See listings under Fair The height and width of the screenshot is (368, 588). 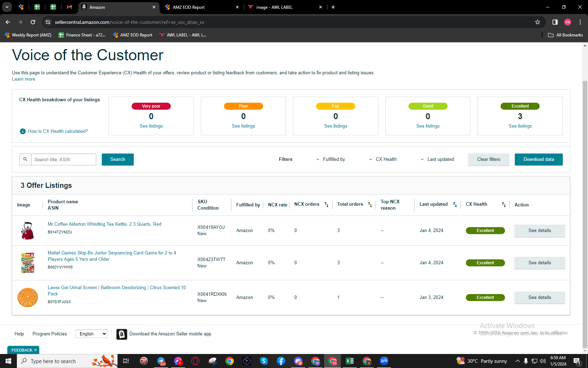336,126
